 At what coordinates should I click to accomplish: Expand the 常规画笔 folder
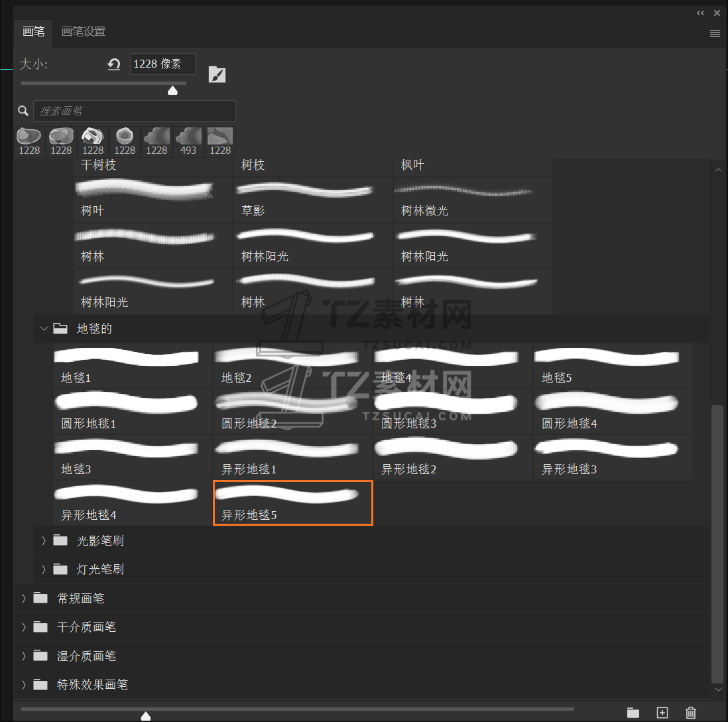pos(24,598)
